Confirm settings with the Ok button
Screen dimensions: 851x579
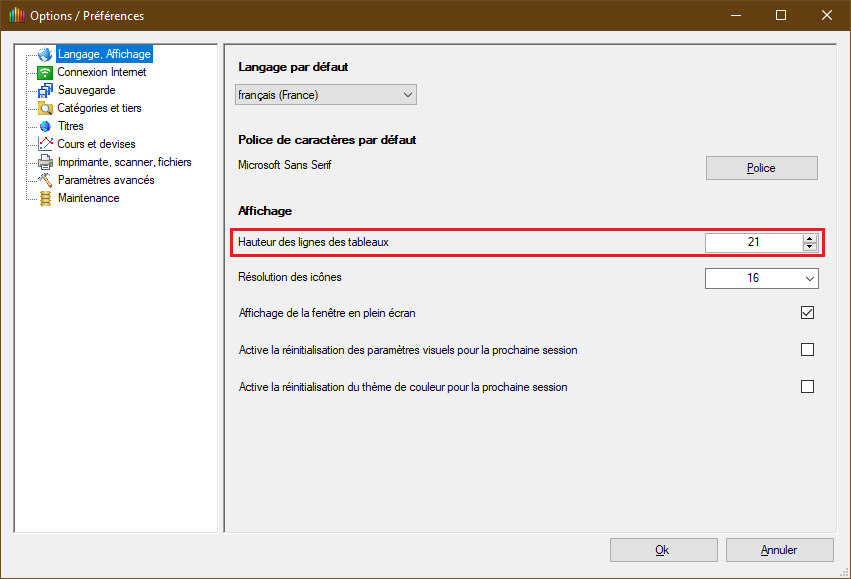point(662,550)
